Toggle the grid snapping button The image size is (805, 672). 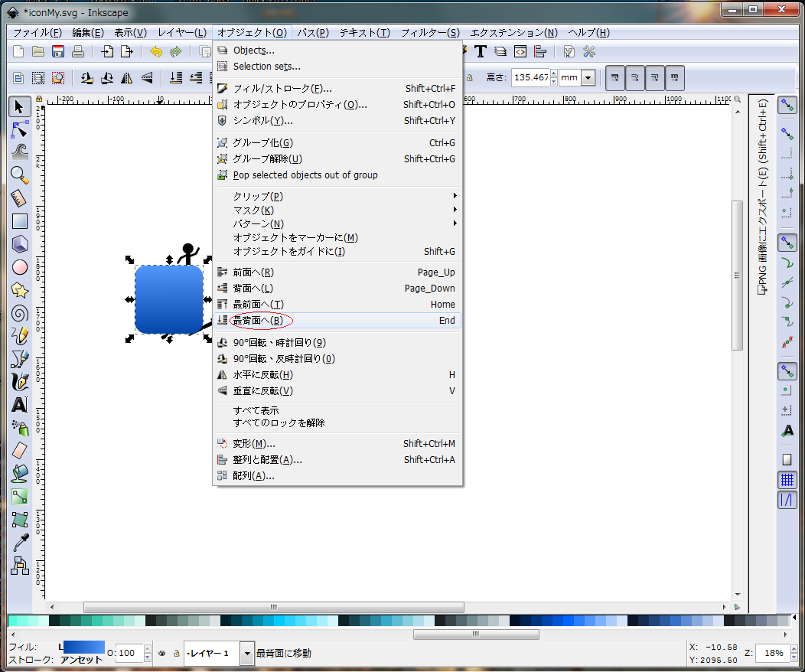click(787, 480)
